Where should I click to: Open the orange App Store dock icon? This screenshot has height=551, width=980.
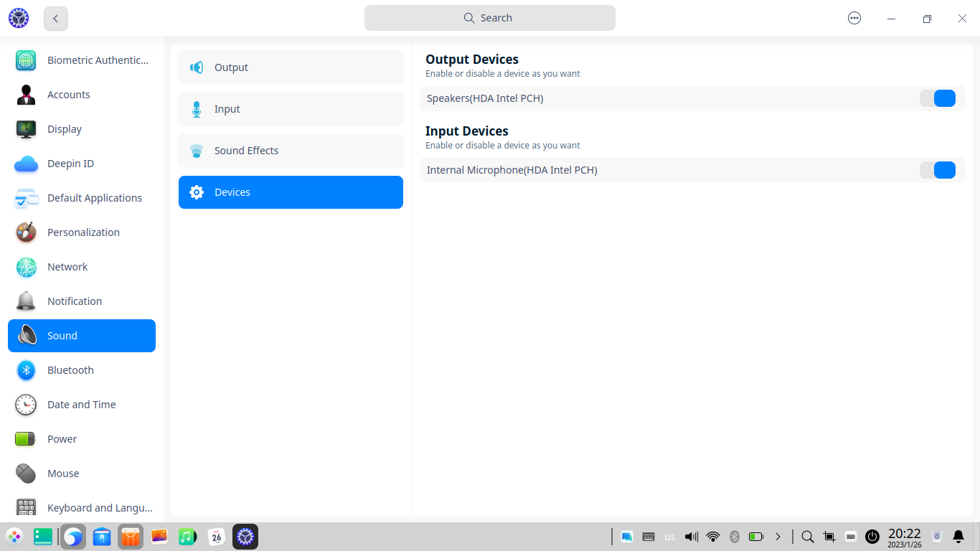pos(131,537)
